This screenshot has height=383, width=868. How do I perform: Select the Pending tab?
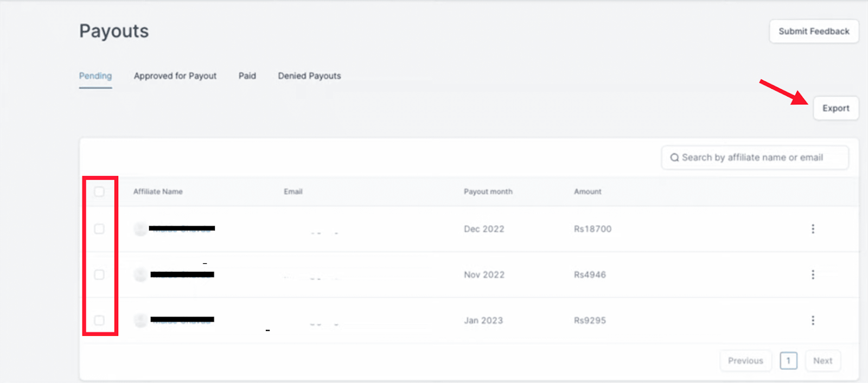[95, 76]
